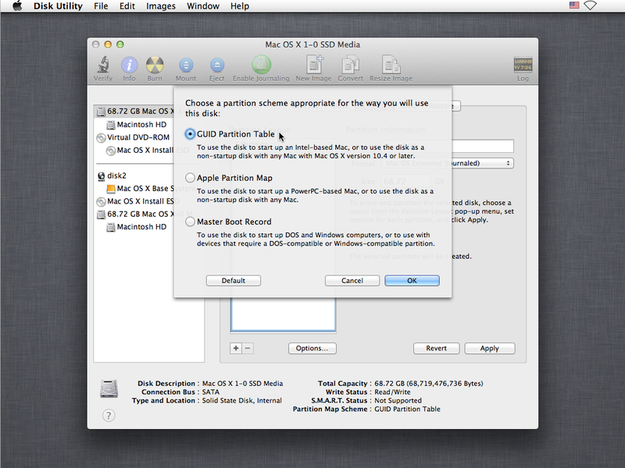Image resolution: width=625 pixels, height=468 pixels.
Task: Click the Convert toolbar icon
Action: [350, 65]
